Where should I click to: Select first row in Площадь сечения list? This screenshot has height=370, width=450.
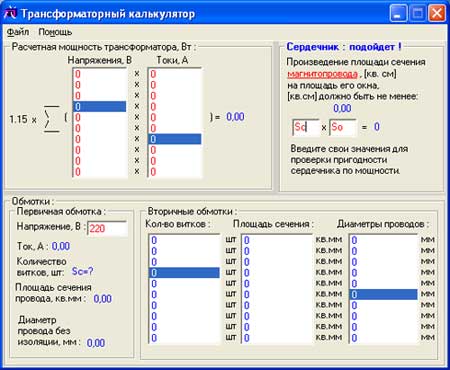(x=277, y=240)
